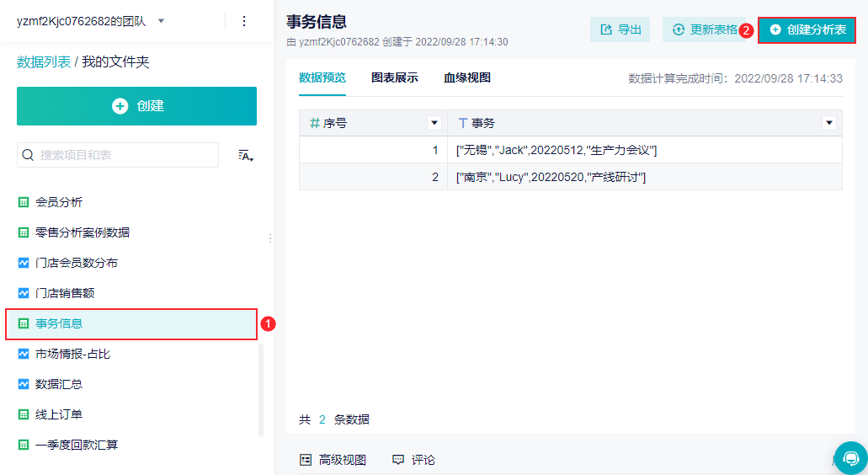Screen dimensions: 868x475
Task: Expand the team name dropdown arrow
Action: point(161,21)
